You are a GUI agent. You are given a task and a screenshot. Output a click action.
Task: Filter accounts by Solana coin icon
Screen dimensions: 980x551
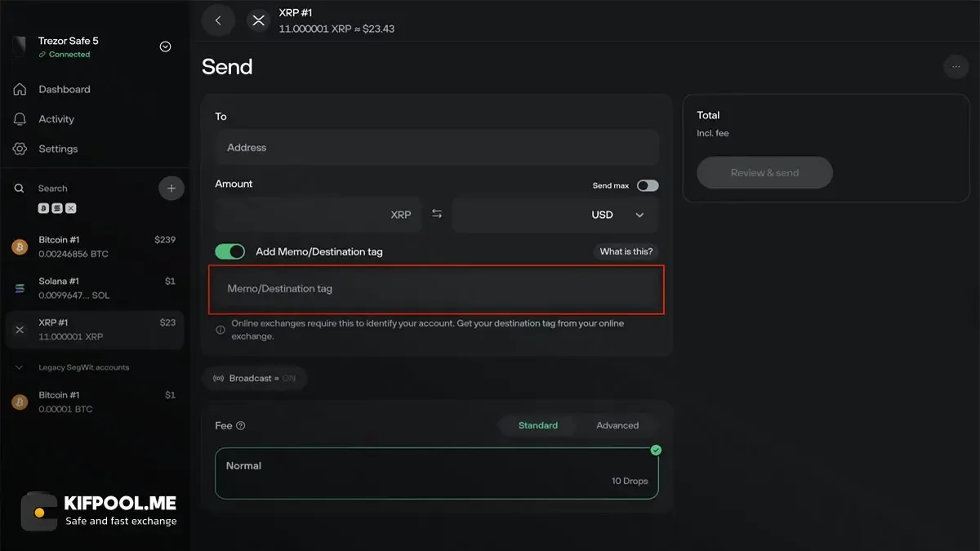(57, 208)
